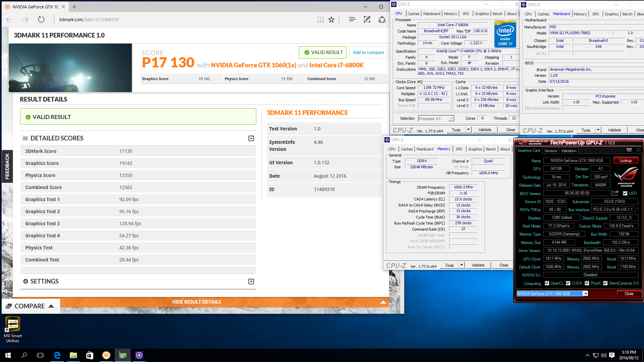
Task: Open the volume tray icon
Action: [x=603, y=355]
